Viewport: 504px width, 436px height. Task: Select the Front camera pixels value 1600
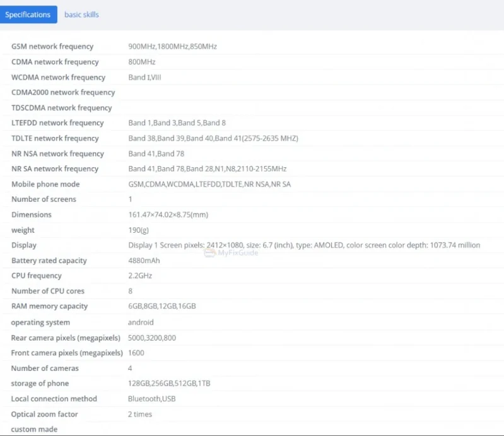(136, 353)
